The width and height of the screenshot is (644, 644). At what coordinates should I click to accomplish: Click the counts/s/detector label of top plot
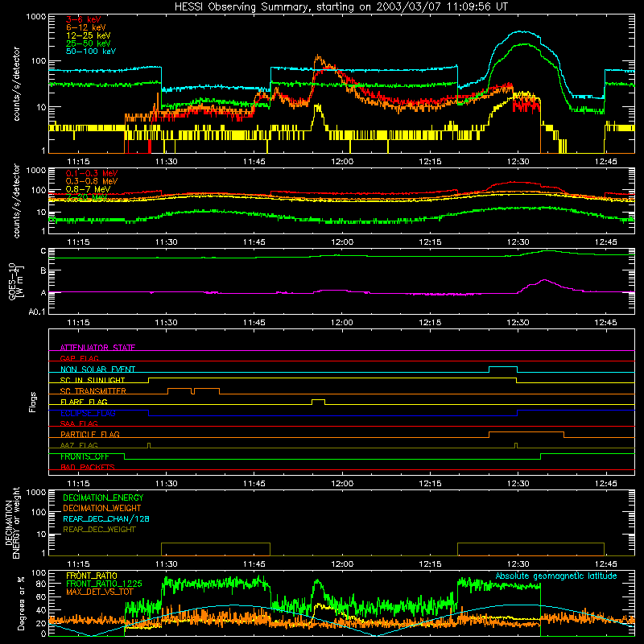tap(16, 84)
